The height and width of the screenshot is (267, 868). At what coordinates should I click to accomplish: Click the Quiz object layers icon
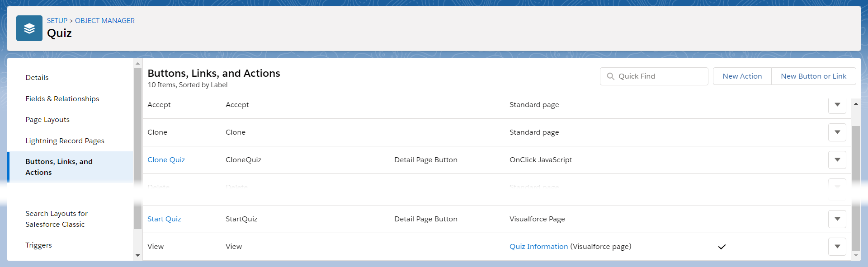[29, 28]
